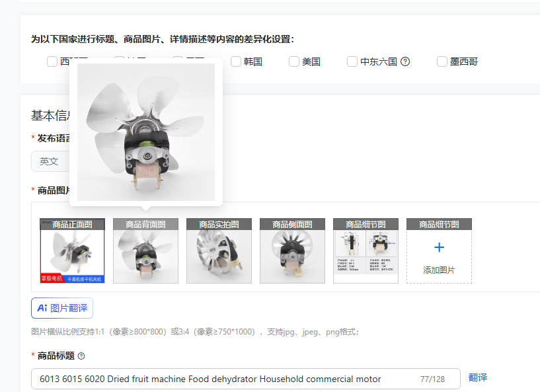Open the 英文 publishing language dropdown
Screen dimensions: 540x392
(50, 161)
